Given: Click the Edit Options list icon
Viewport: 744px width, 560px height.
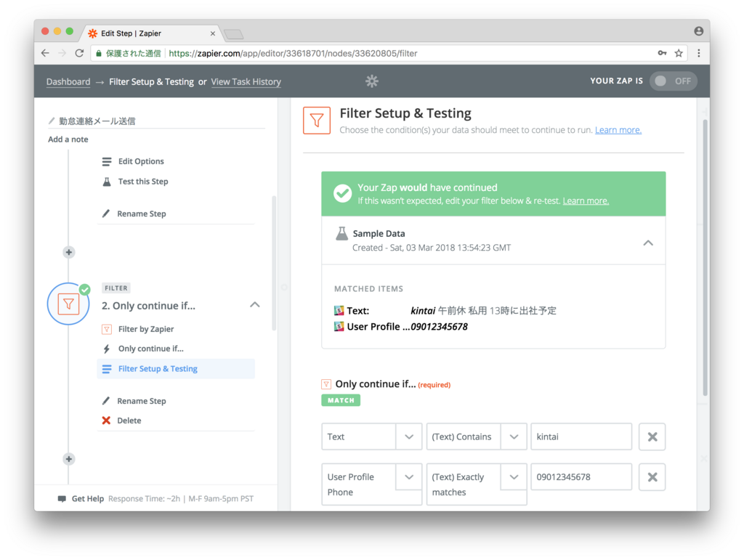Looking at the screenshot, I should pyautogui.click(x=107, y=162).
